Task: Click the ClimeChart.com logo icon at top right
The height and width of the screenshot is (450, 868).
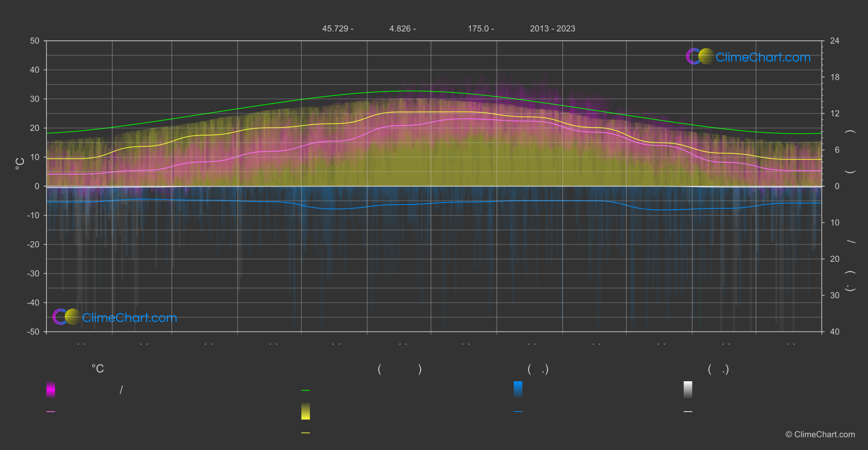Action: tap(700, 56)
